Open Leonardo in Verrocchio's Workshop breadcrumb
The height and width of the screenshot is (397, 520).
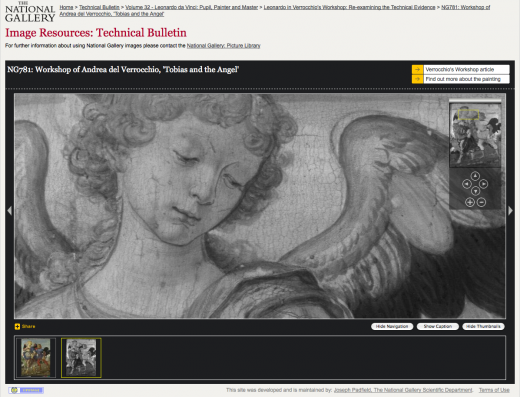(x=349, y=7)
